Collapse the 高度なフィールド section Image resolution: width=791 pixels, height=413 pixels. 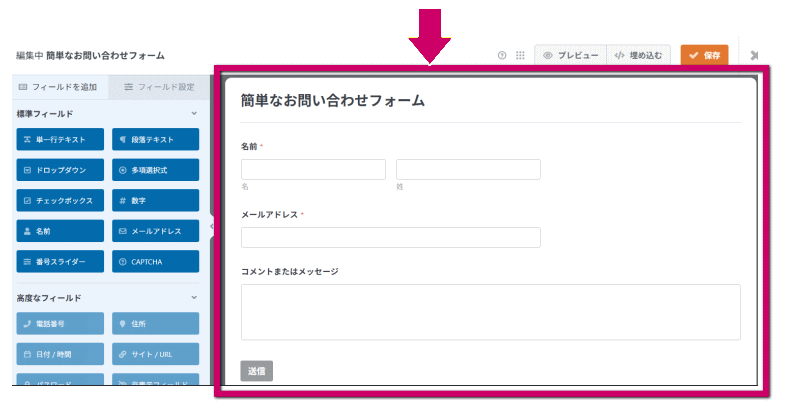pyautogui.click(x=194, y=298)
